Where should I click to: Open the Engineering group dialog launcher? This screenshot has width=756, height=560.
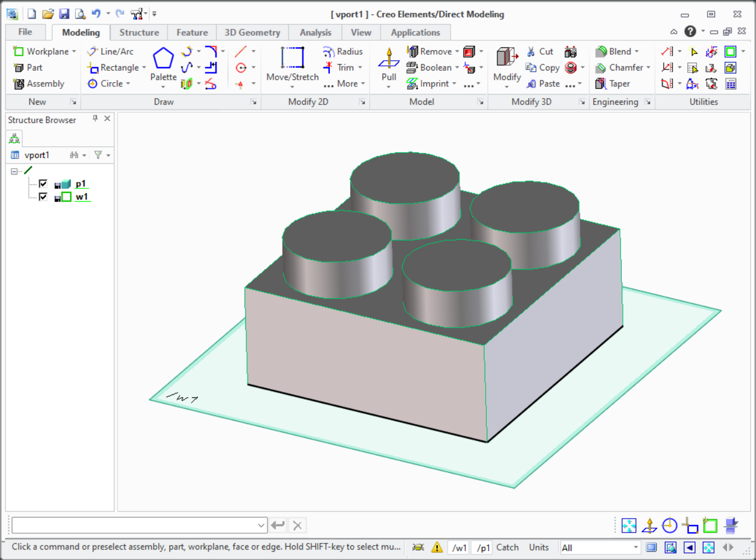pos(647,102)
